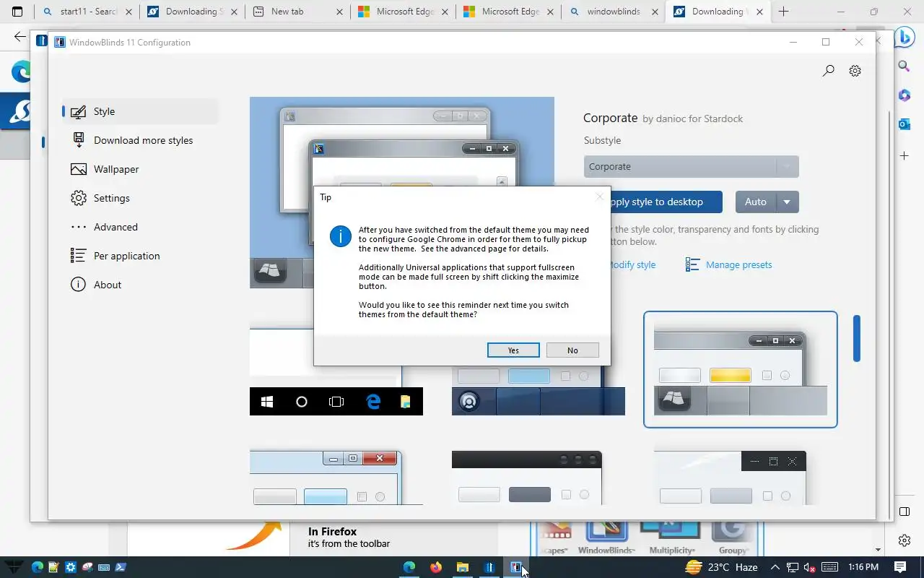This screenshot has width=924, height=578.
Task: Open WindowBlinds gear settings icon at top right
Action: coord(855,71)
